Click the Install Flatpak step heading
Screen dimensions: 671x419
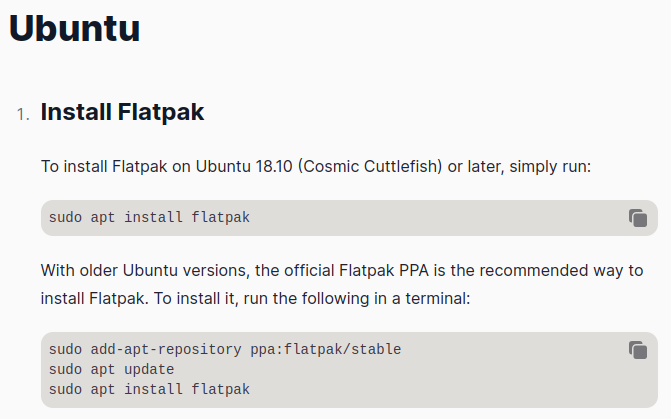point(122,112)
